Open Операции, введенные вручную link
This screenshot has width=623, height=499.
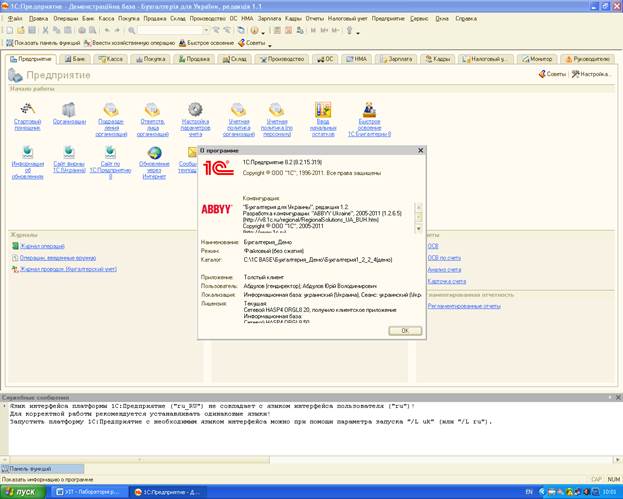pyautogui.click(x=58, y=258)
